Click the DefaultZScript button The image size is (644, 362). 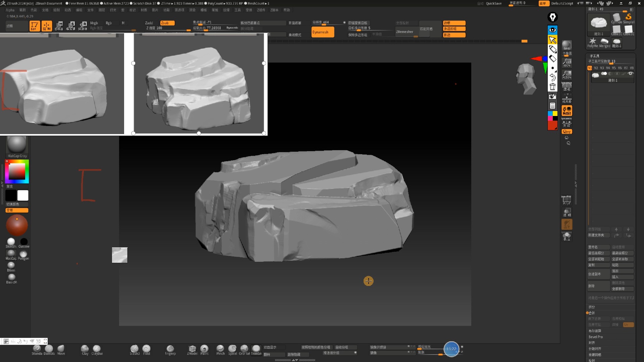tap(562, 3)
